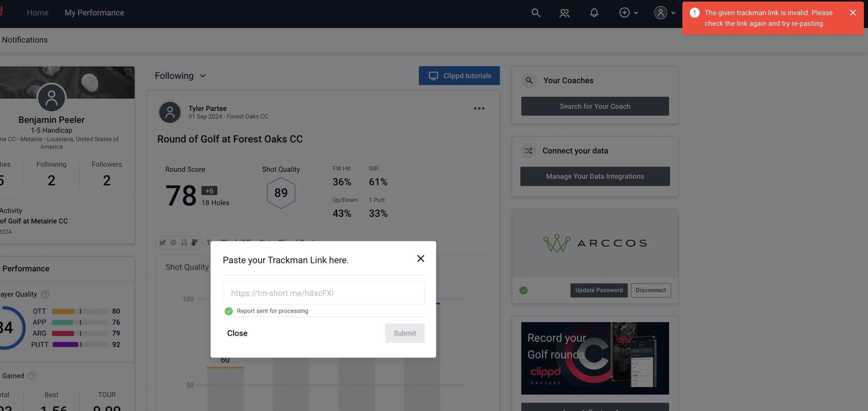Click the Clippd tutorials toggle button
868x411 pixels.
[x=460, y=75]
